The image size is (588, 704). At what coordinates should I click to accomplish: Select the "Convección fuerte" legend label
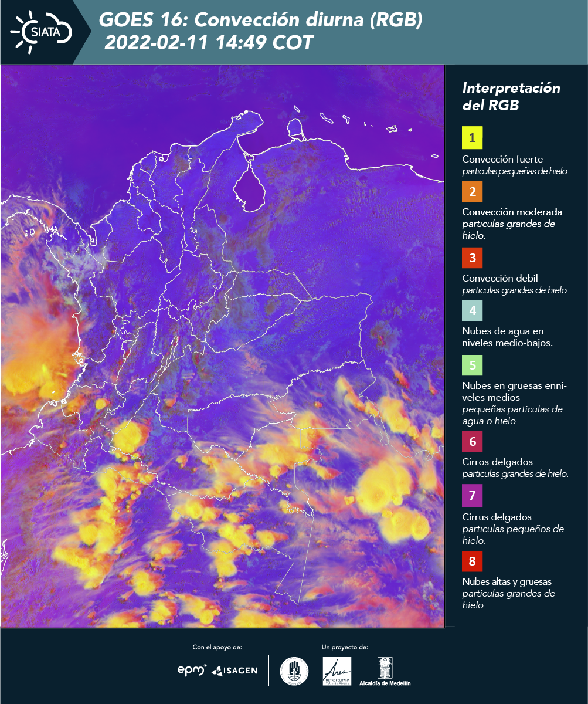502,160
